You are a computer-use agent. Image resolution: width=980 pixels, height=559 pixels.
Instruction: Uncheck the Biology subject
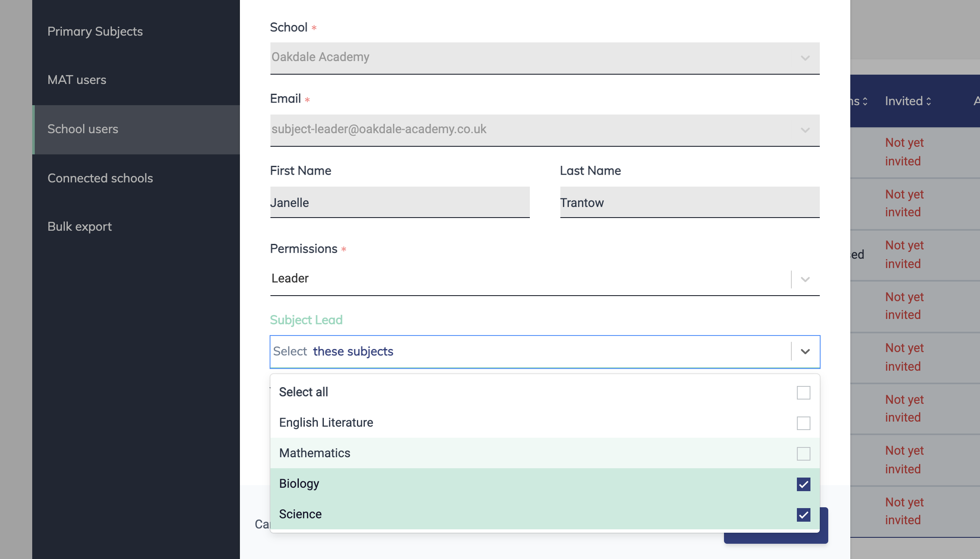(x=803, y=484)
